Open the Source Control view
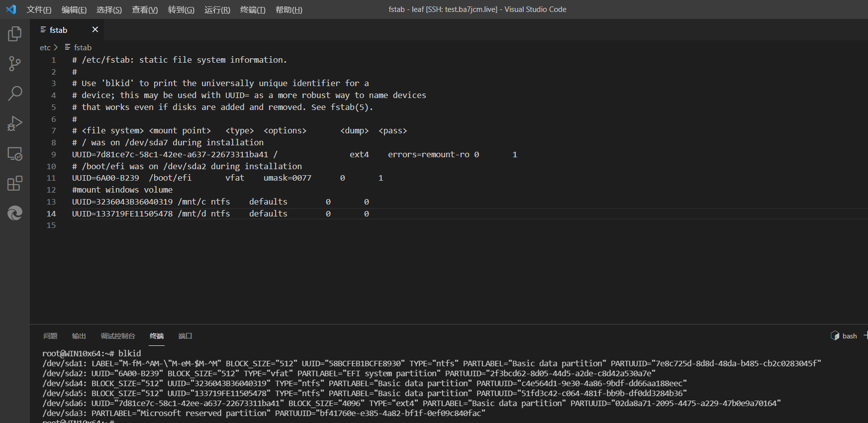Screen dimensions: 868x423 15,64
